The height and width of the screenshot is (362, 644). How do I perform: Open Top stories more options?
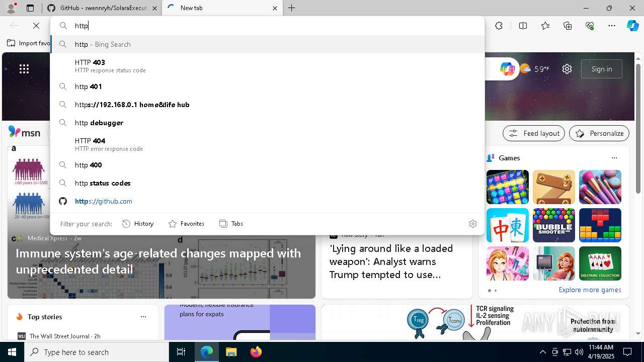click(x=143, y=317)
